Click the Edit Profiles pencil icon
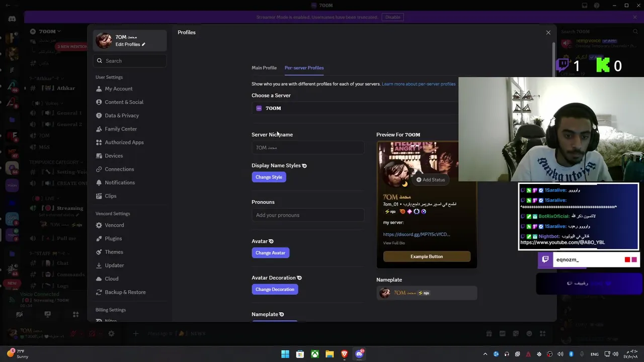644x362 pixels. [x=143, y=44]
